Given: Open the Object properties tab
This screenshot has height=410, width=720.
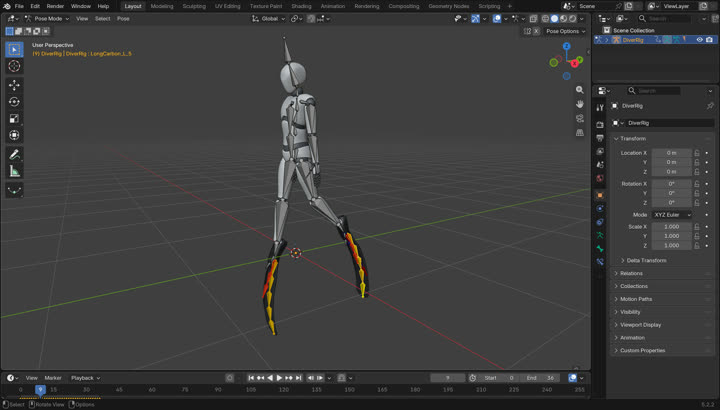Looking at the screenshot, I should tap(600, 195).
